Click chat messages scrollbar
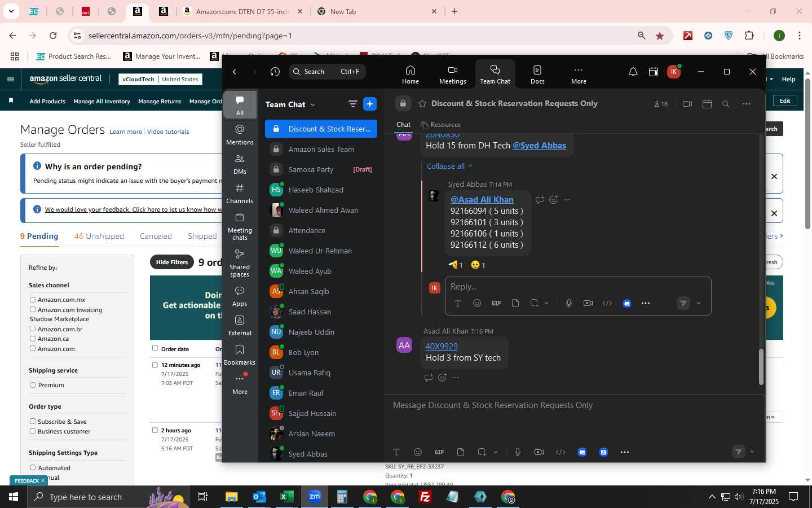812x508 pixels. tap(761, 367)
